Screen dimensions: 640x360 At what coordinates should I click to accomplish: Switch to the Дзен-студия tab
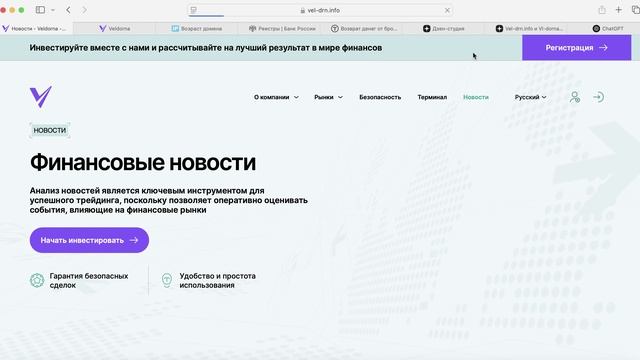[444, 29]
